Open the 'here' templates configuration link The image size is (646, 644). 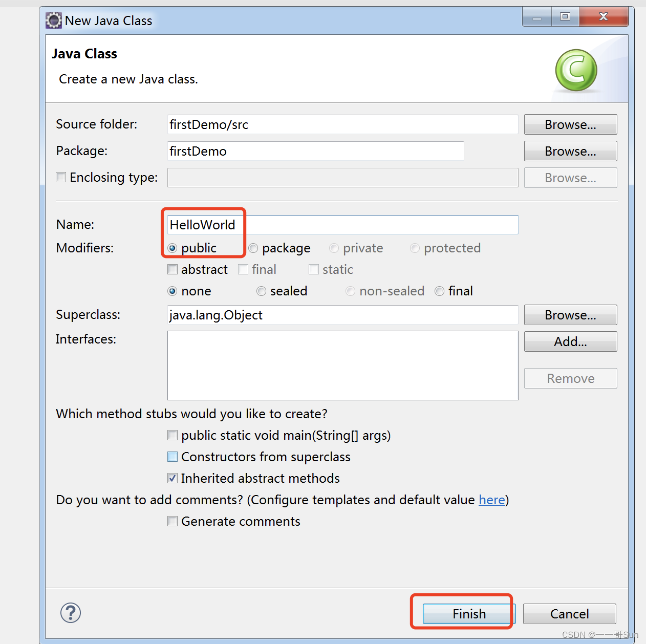[492, 500]
